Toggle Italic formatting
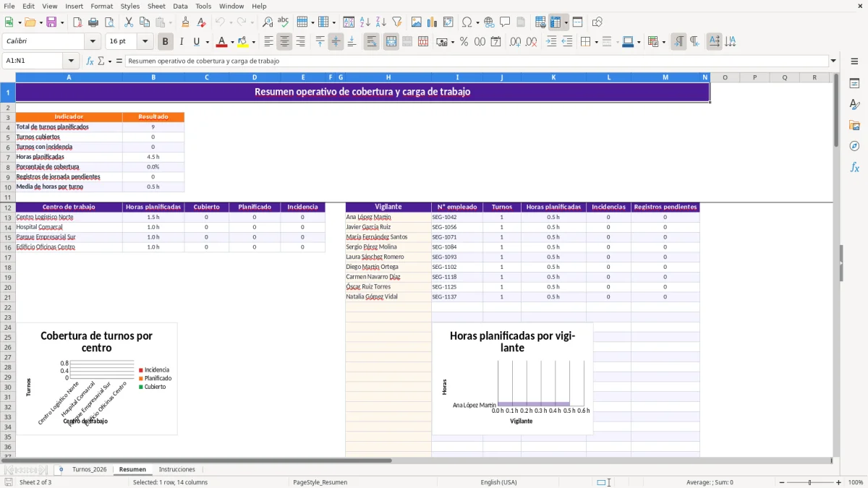Image resolution: width=868 pixels, height=488 pixels. click(181, 42)
